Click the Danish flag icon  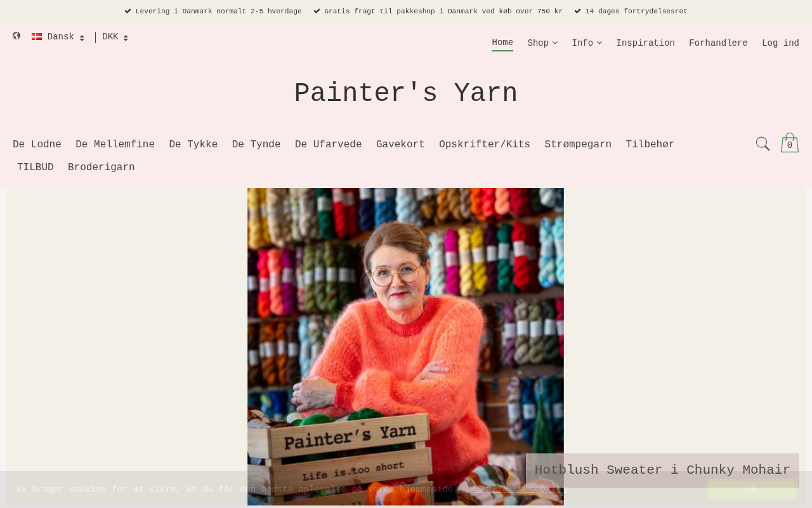37,37
